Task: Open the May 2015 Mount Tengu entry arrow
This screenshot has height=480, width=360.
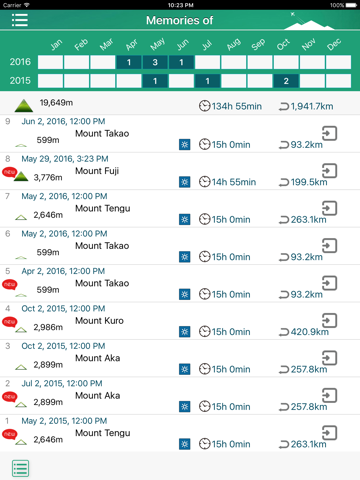Action: click(329, 433)
